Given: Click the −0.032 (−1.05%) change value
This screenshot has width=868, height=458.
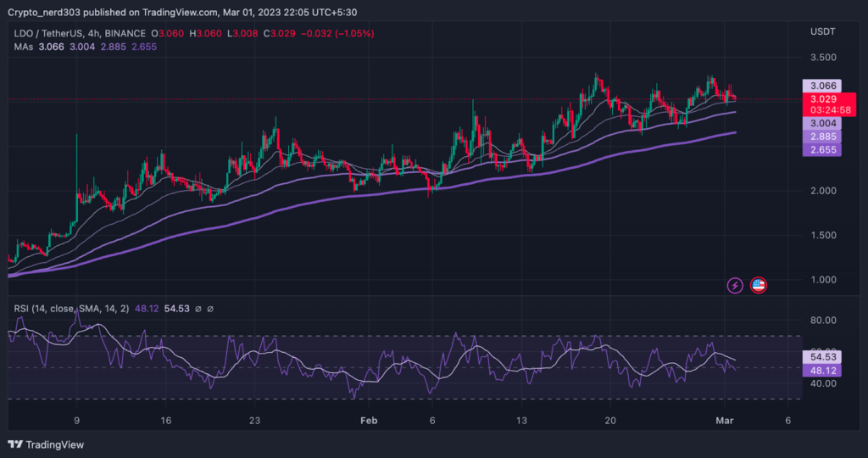Looking at the screenshot, I should [x=337, y=34].
